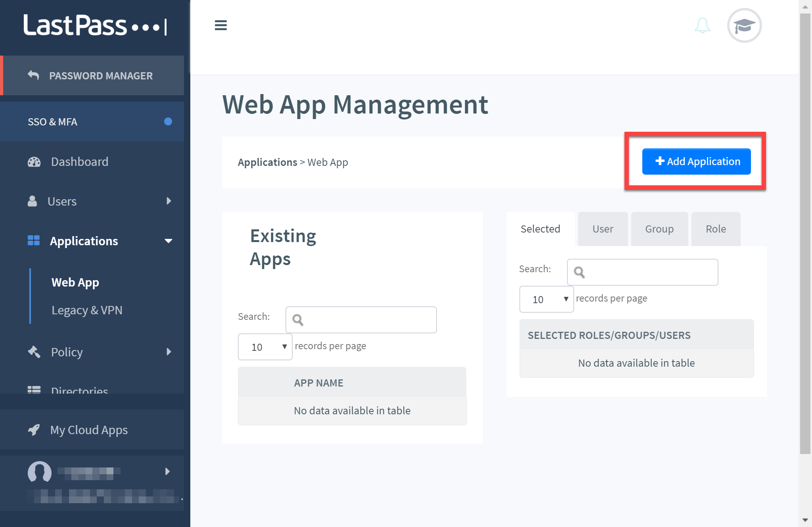Open Existing Apps records per page dropdown

tap(265, 347)
